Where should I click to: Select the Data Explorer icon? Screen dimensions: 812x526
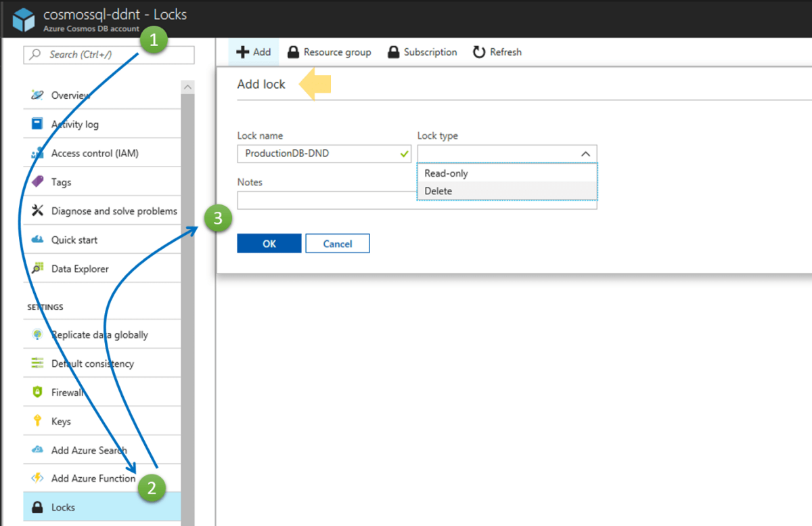click(x=38, y=268)
